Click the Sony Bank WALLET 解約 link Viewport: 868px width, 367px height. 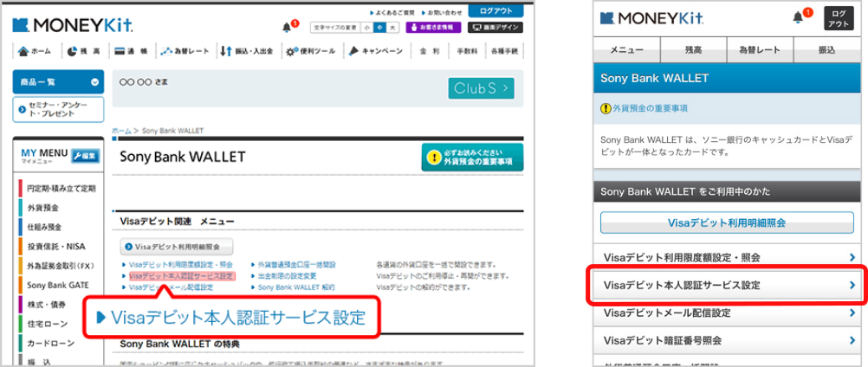[295, 287]
